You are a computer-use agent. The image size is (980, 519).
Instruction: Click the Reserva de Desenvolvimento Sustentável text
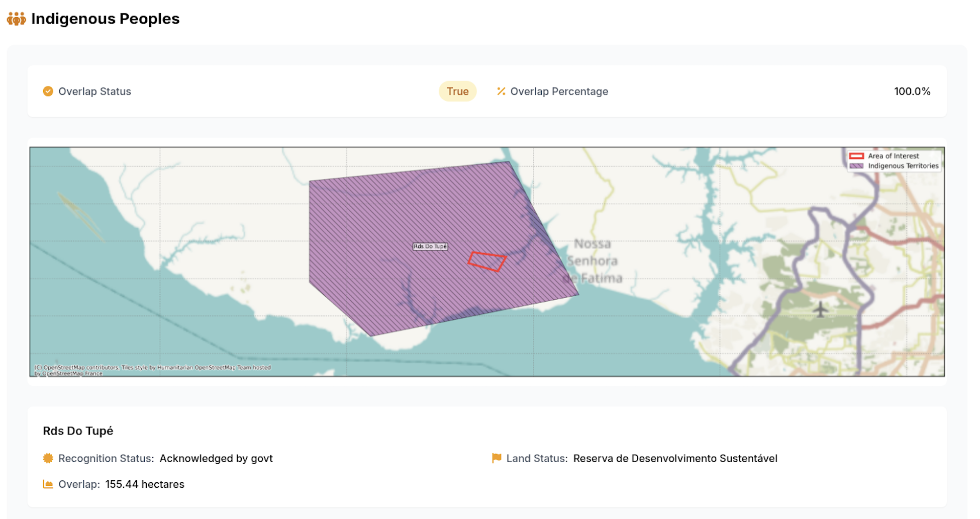[675, 458]
